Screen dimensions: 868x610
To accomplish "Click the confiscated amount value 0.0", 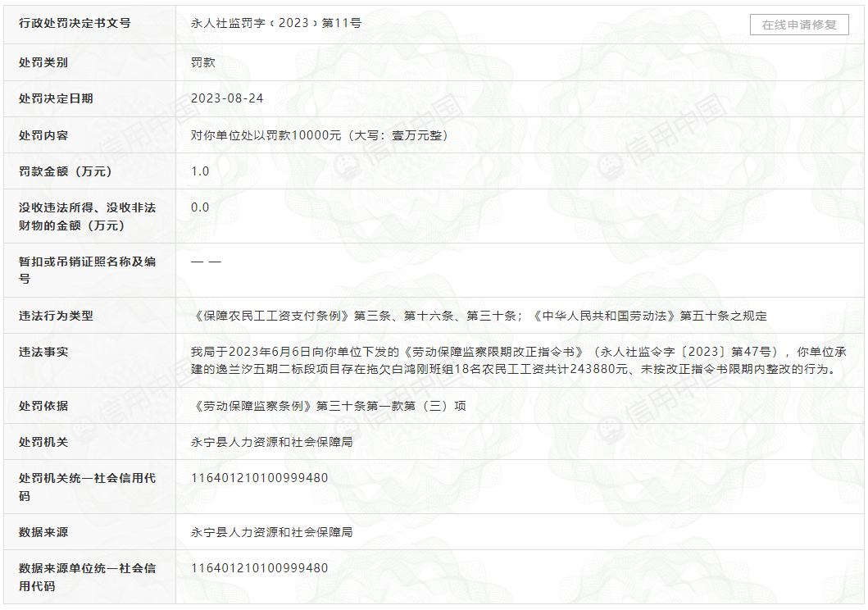I will pyautogui.click(x=200, y=207).
